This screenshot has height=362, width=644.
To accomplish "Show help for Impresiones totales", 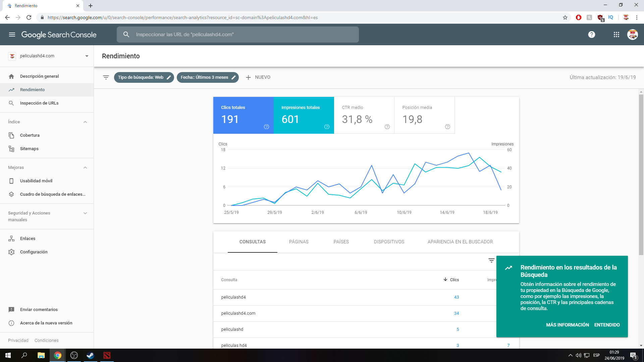I will (x=327, y=127).
